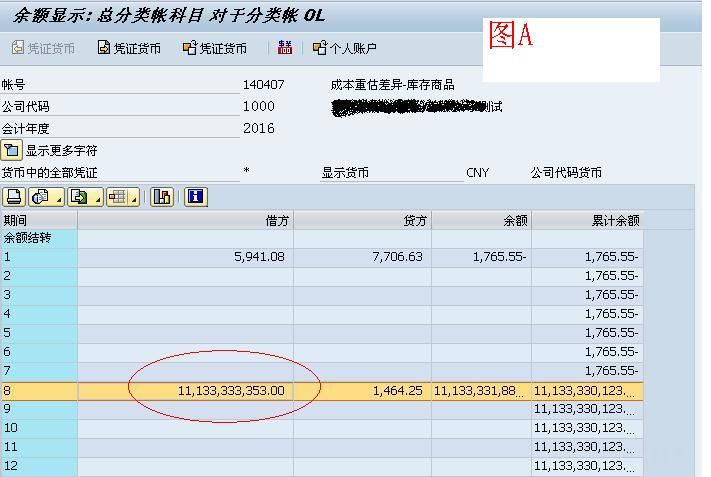Open the 个人账户 toolbar button
This screenshot has width=711, height=477.
pyautogui.click(x=344, y=48)
